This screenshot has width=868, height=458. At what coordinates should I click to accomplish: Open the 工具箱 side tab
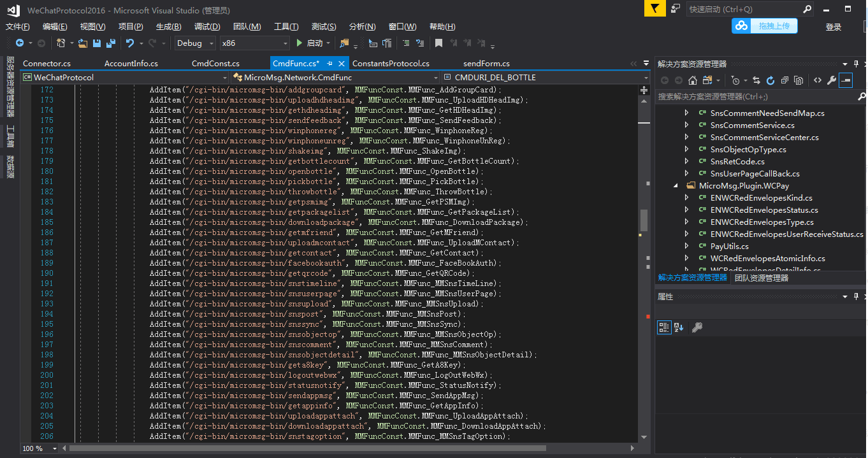(10, 136)
